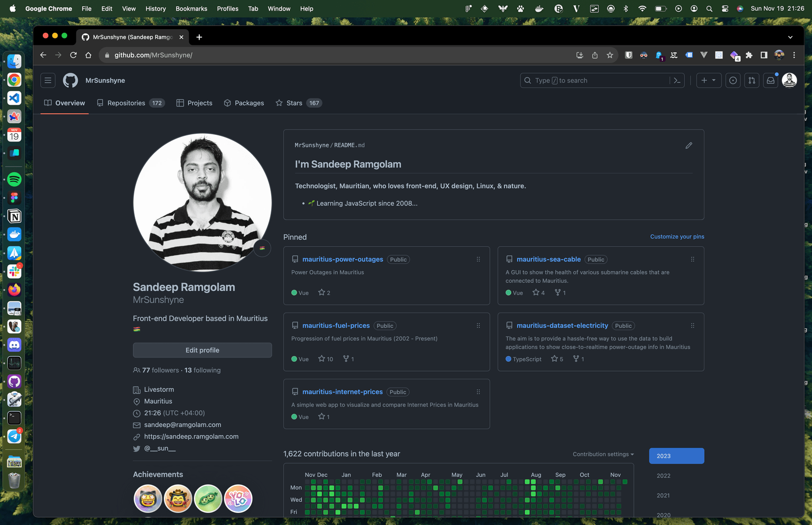This screenshot has height=525, width=812.
Task: Open the mauritius-dataset-electricity repository
Action: [x=562, y=326]
